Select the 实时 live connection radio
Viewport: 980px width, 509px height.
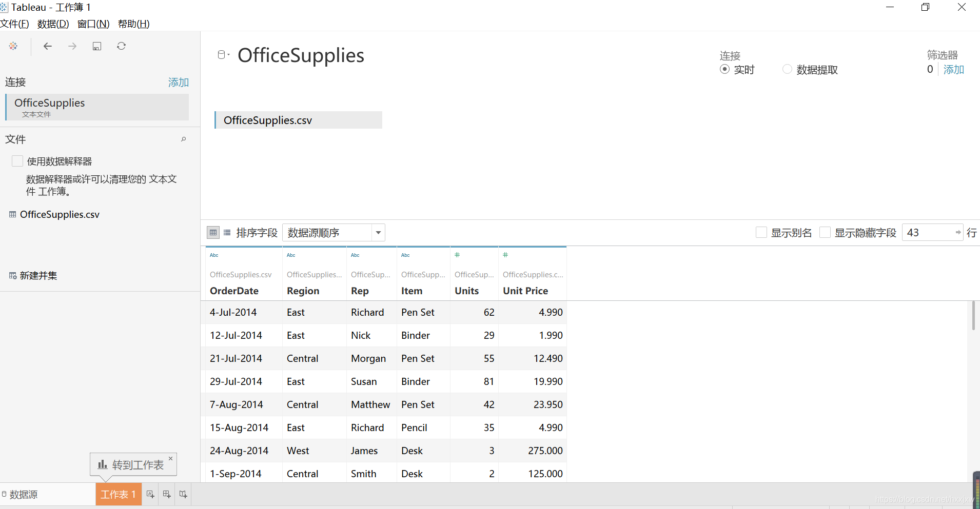(x=724, y=69)
